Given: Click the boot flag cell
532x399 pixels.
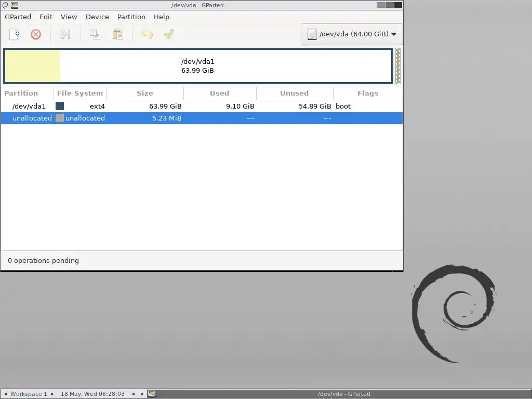Looking at the screenshot, I should [x=343, y=106].
